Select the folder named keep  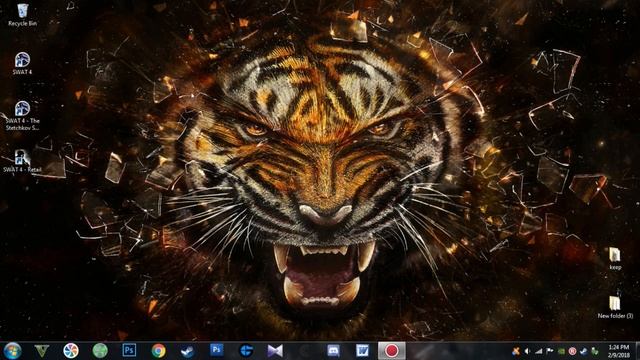615,259
